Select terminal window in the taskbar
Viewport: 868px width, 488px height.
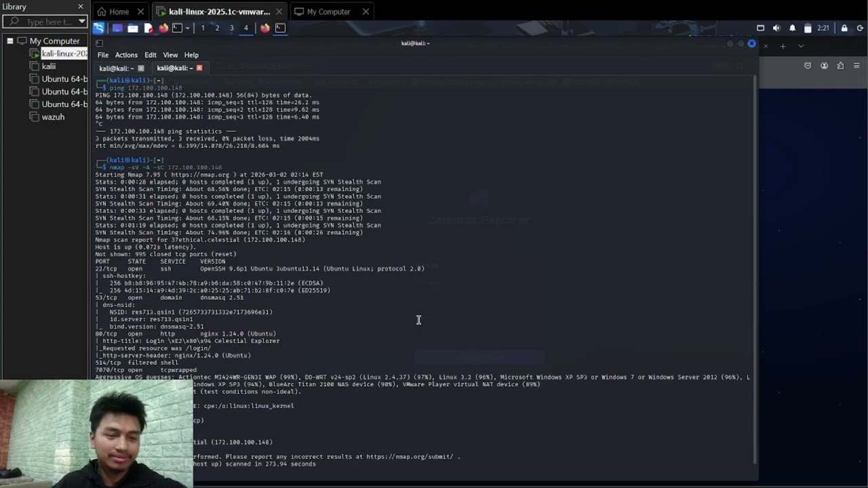coord(280,28)
